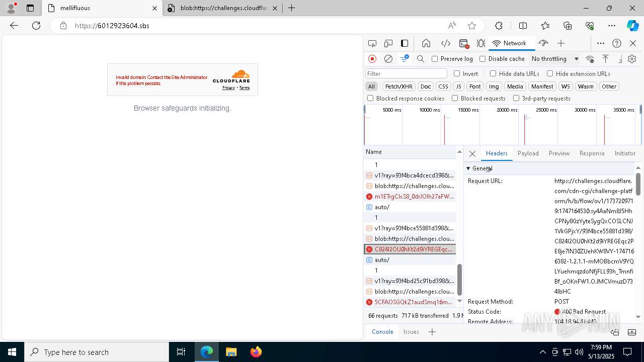
Task: Filter requests by Fetch/XHR
Action: pyautogui.click(x=399, y=86)
